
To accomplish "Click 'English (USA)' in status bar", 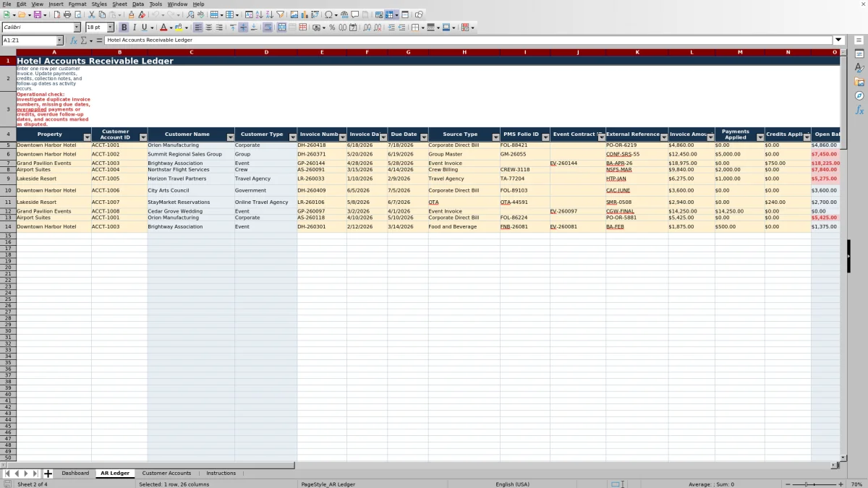I will [512, 484].
